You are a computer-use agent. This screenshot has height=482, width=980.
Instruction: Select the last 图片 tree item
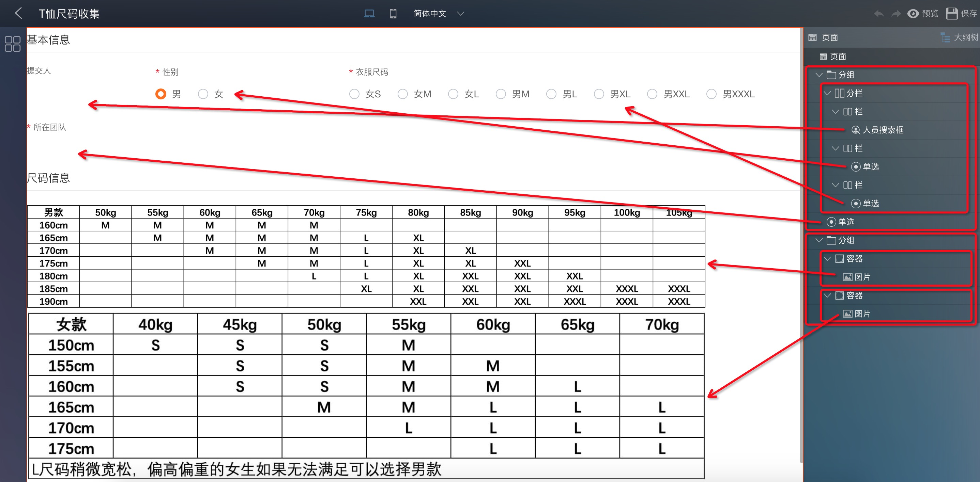pyautogui.click(x=861, y=314)
